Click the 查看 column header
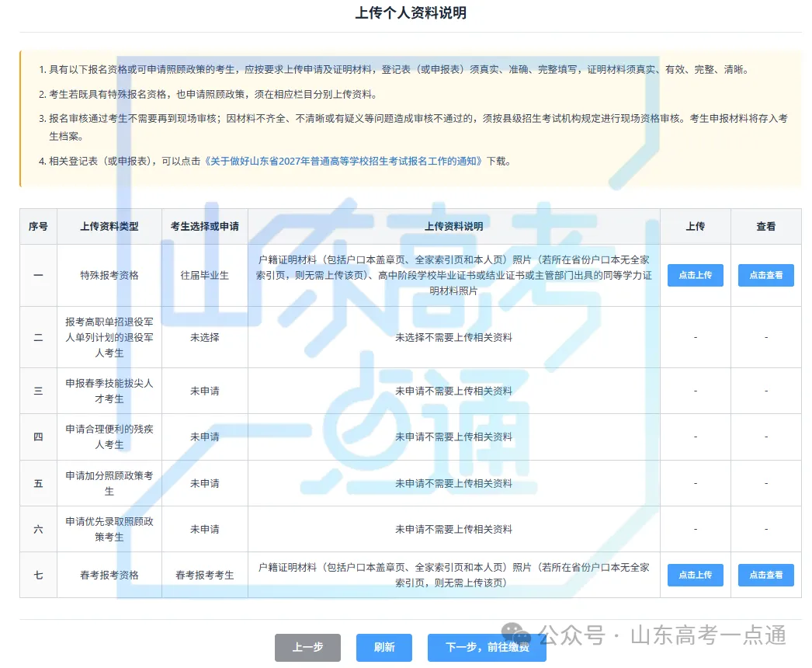The width and height of the screenshot is (812, 668). click(x=766, y=227)
